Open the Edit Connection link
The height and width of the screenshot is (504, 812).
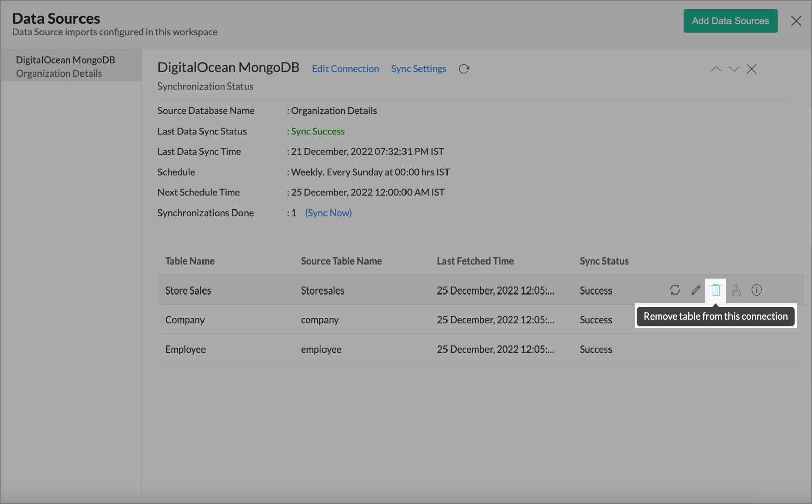pos(345,69)
